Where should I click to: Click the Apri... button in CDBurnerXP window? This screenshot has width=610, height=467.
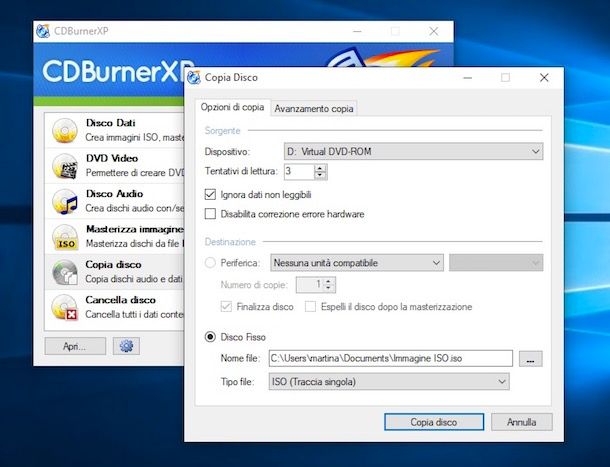pyautogui.click(x=75, y=346)
